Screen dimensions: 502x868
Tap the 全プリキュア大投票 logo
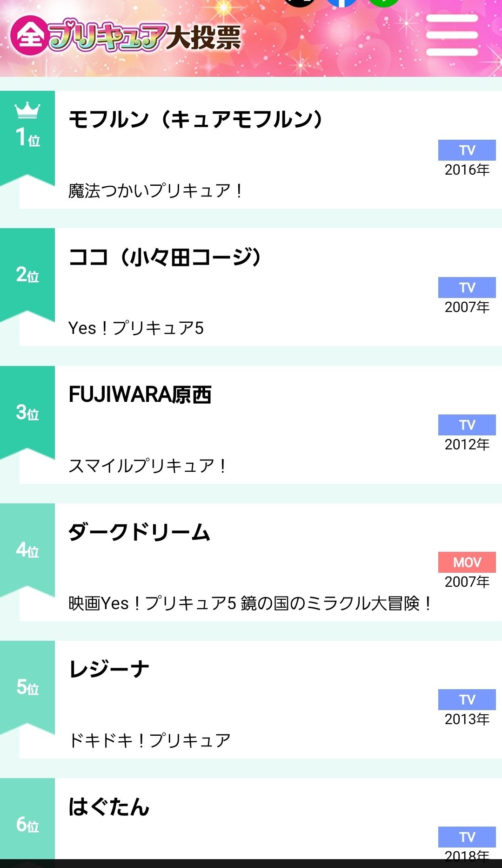pos(126,35)
